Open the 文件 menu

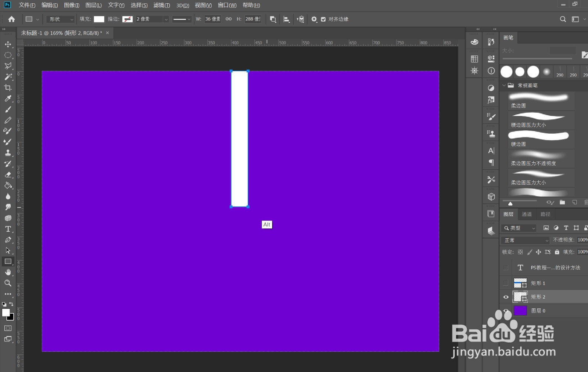pyautogui.click(x=27, y=5)
